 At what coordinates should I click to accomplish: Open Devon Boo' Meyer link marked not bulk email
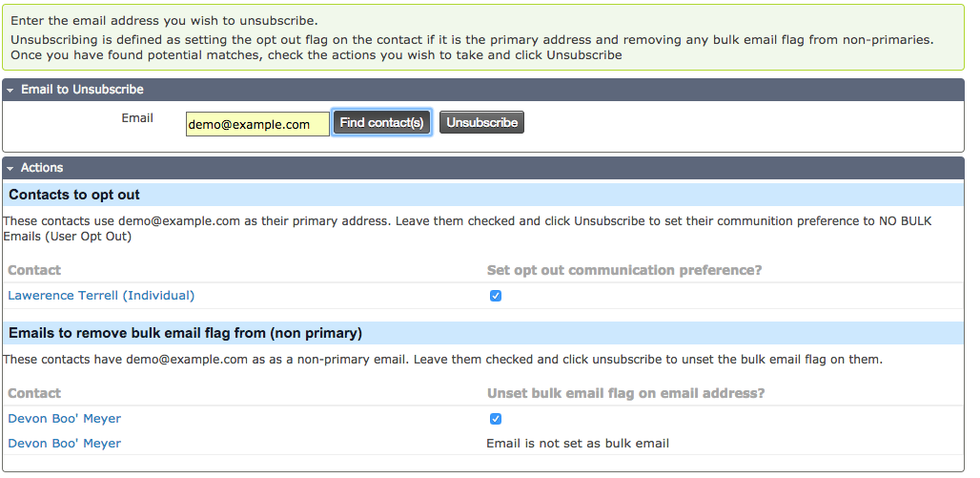tap(65, 444)
